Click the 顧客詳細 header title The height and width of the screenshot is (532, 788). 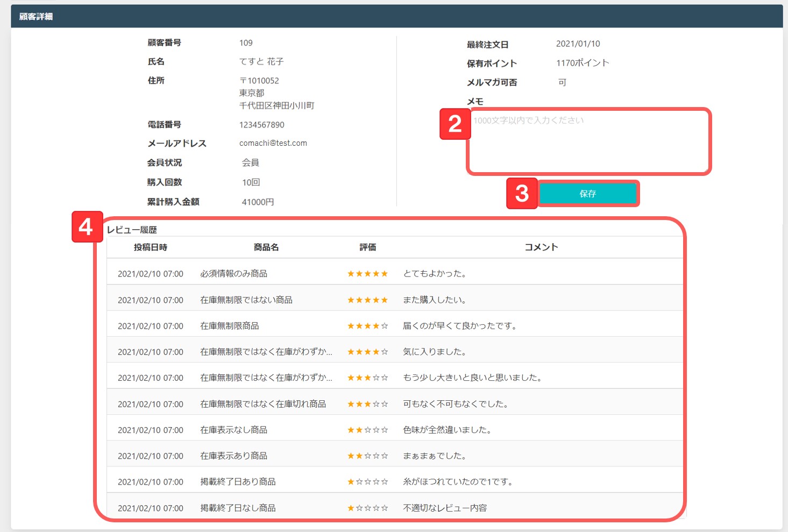click(36, 17)
